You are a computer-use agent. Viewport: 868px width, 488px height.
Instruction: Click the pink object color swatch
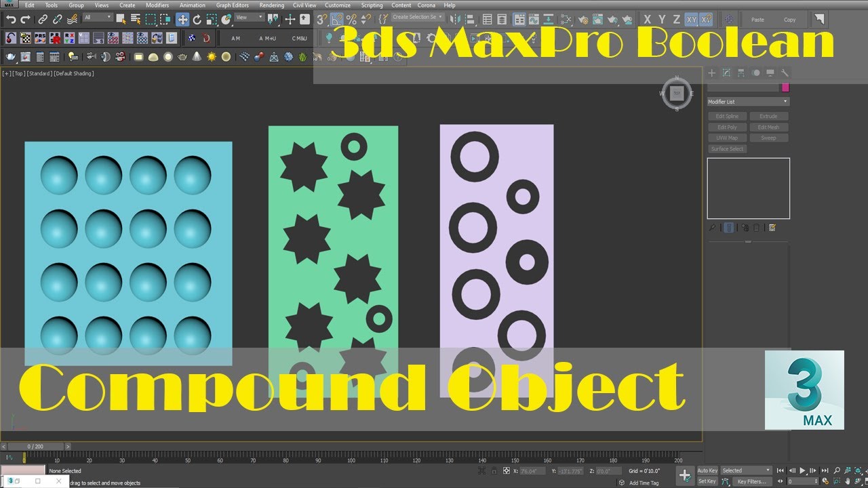point(785,87)
